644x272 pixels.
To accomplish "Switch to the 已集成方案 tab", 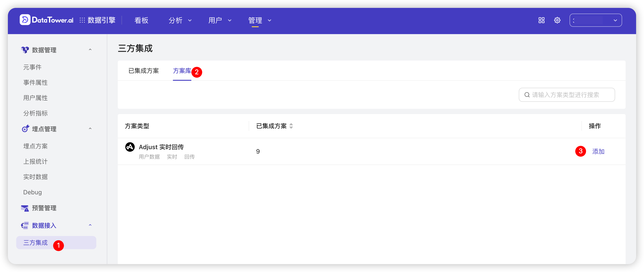I will tap(144, 71).
